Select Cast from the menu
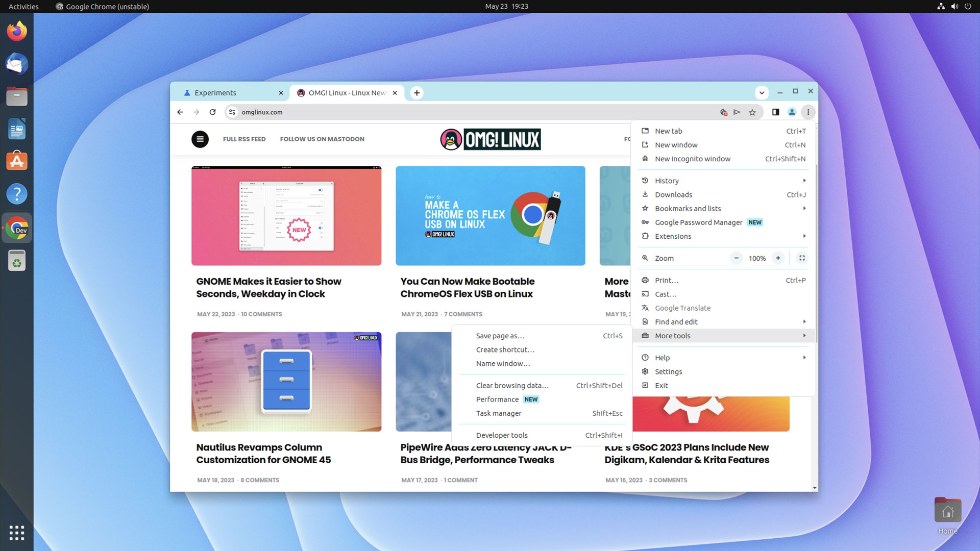Viewport: 980px width, 551px height. coord(723,294)
